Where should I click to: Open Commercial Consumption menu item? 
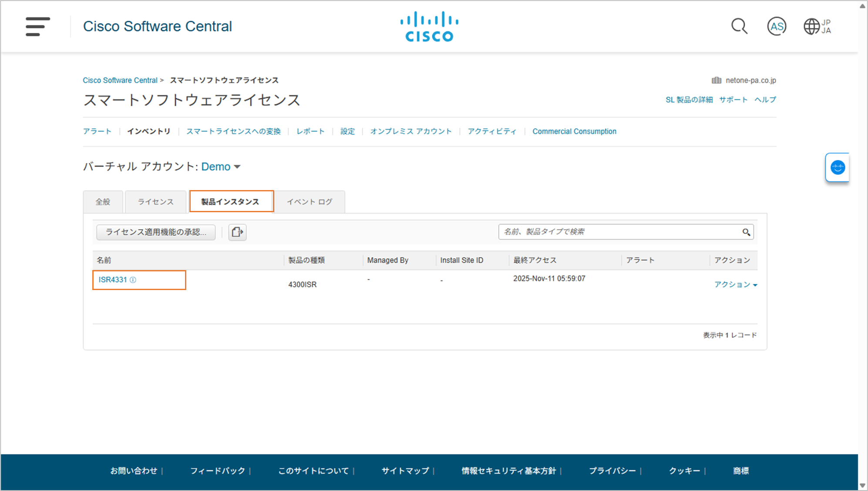tap(574, 131)
